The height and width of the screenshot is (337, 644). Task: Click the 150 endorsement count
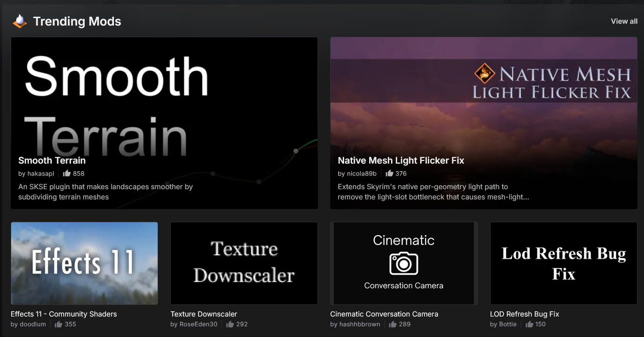pyautogui.click(x=540, y=324)
